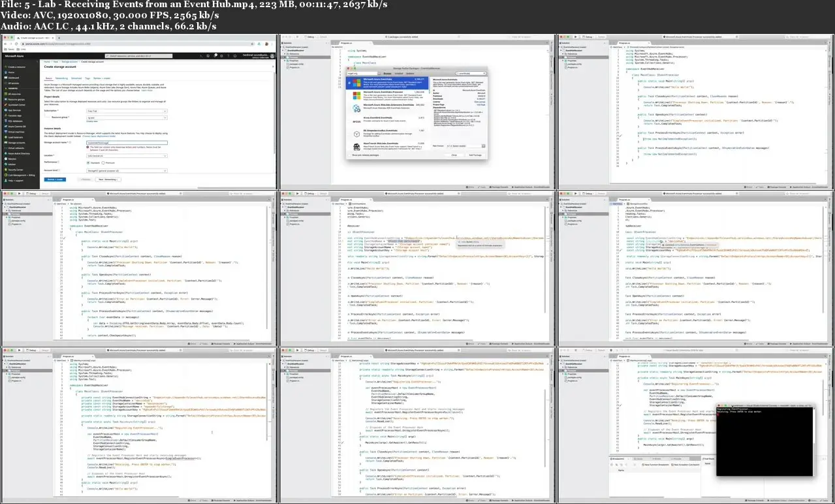Switch to Updates tab in NuGet dialog

click(410, 74)
